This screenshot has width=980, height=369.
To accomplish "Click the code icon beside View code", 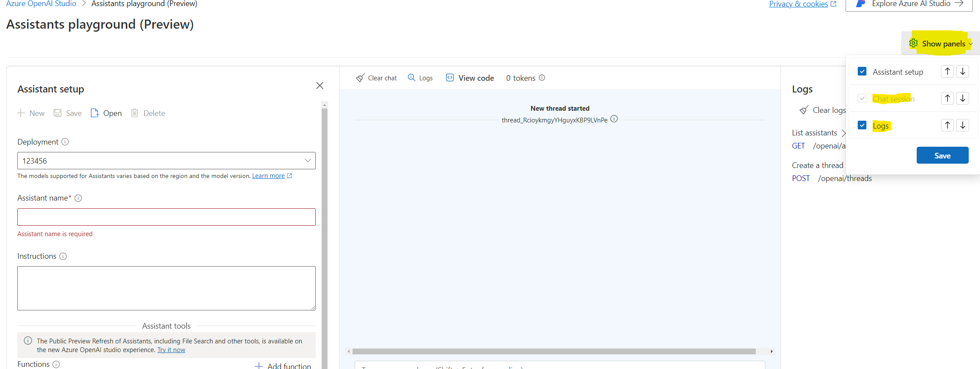I will point(450,78).
